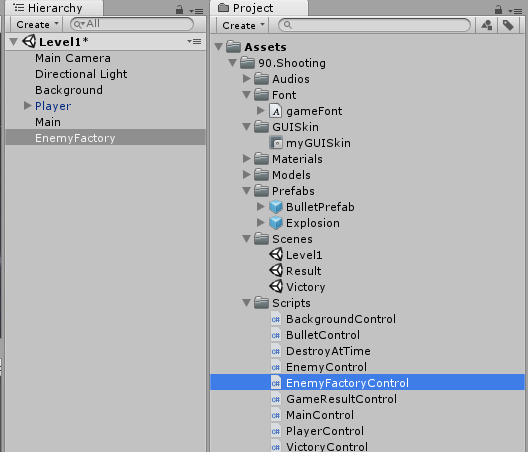This screenshot has height=452, width=528.
Task: Click the Hierarchy search field
Action: click(132, 24)
